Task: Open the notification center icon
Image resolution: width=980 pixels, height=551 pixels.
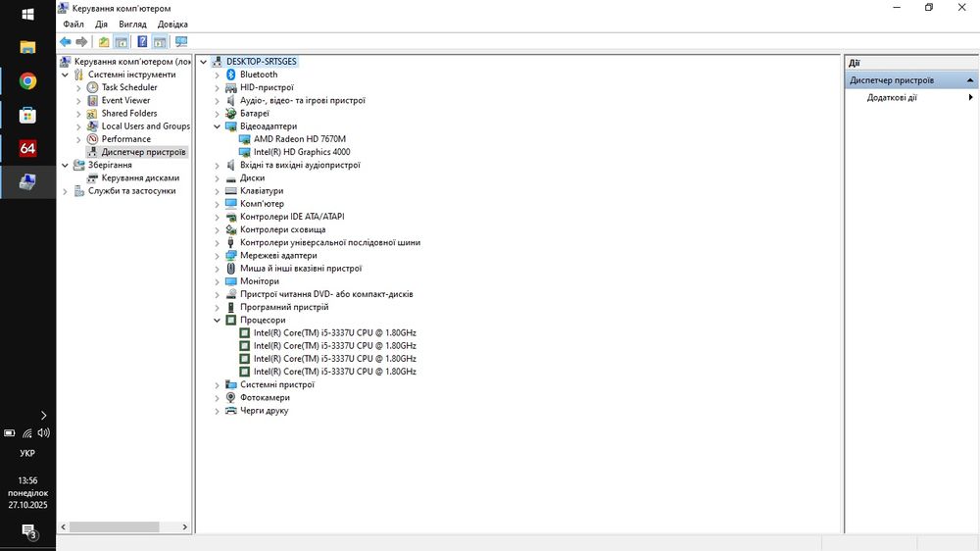Action: [28, 531]
